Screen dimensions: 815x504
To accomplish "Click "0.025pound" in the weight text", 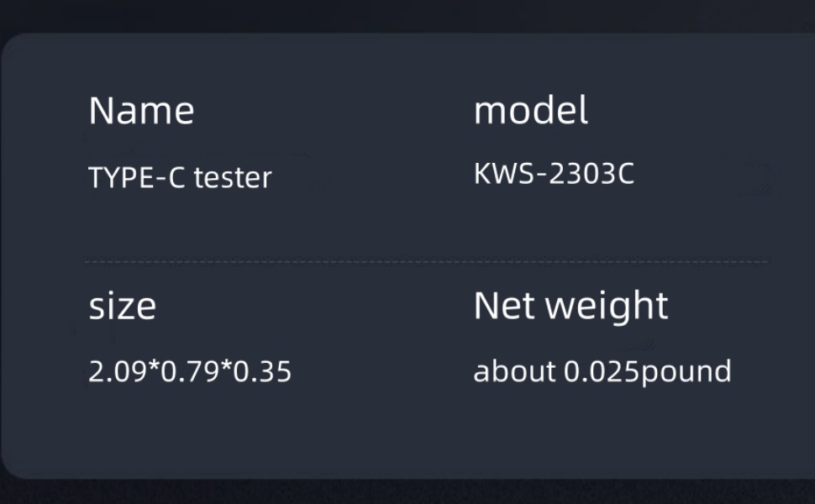I will pos(647,370).
